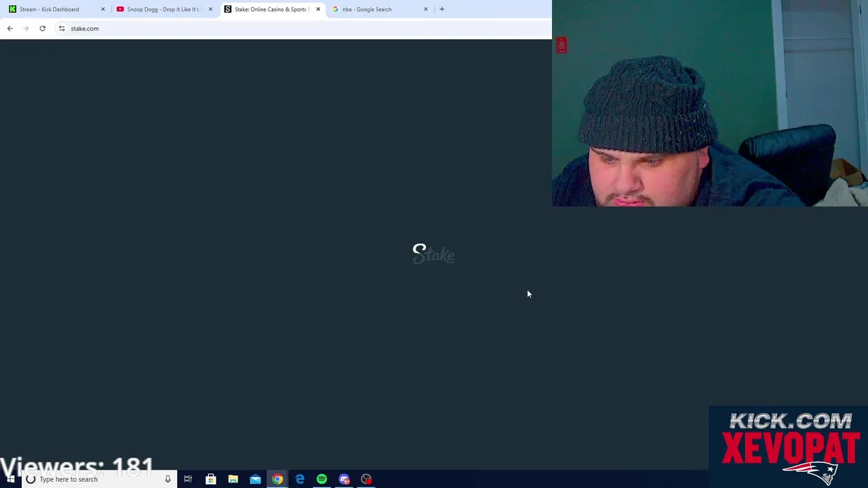Activate the taskbar voice search microphone
This screenshot has width=868, height=488.
167,479
